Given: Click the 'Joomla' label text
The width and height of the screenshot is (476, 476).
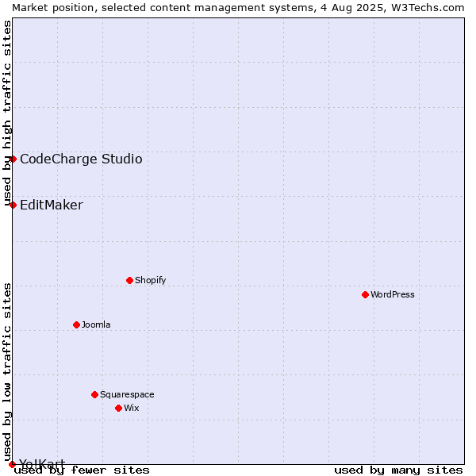Looking at the screenshot, I should pos(96,324).
